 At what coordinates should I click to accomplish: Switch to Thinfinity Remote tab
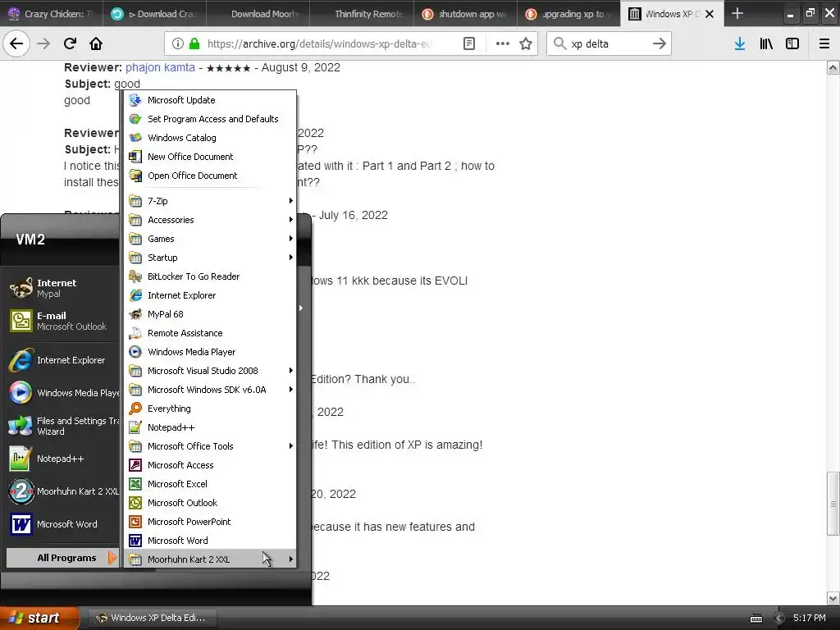362,14
